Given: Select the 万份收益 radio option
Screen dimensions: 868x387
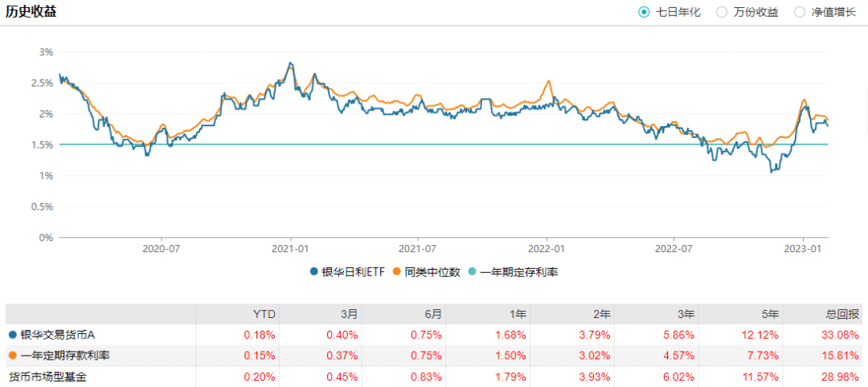Looking at the screenshot, I should coord(722,12).
